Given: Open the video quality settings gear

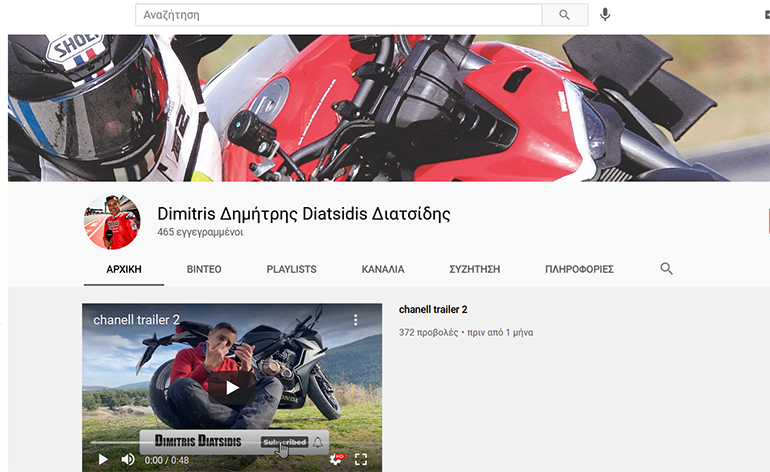Looking at the screenshot, I should pyautogui.click(x=336, y=459).
